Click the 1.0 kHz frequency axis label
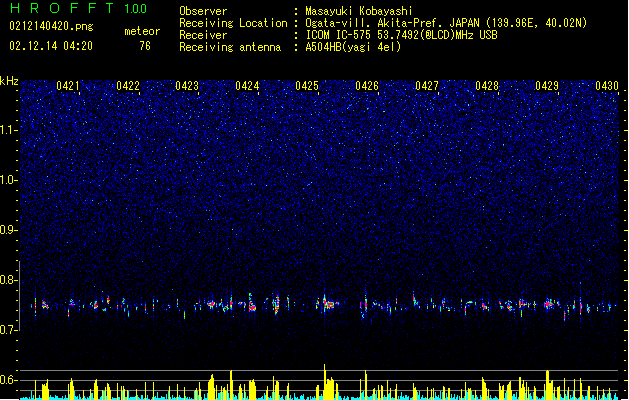This screenshot has width=629, height=400. click(x=8, y=180)
